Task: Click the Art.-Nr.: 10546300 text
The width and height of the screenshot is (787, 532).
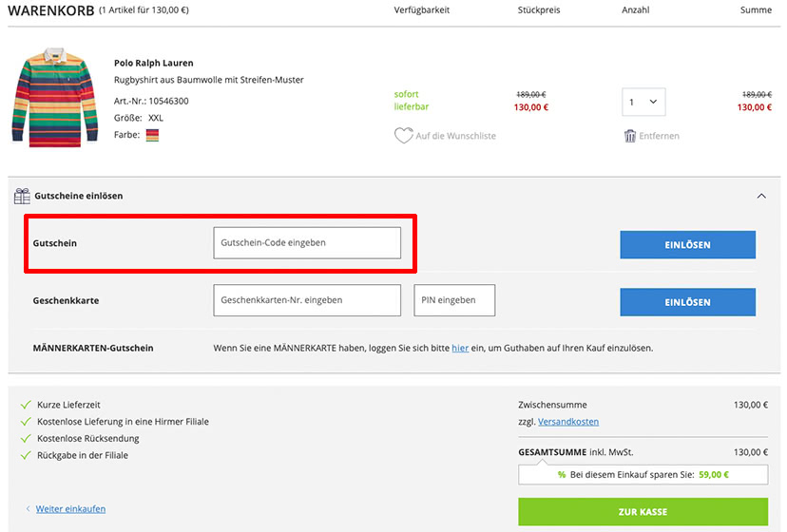Action: click(151, 101)
